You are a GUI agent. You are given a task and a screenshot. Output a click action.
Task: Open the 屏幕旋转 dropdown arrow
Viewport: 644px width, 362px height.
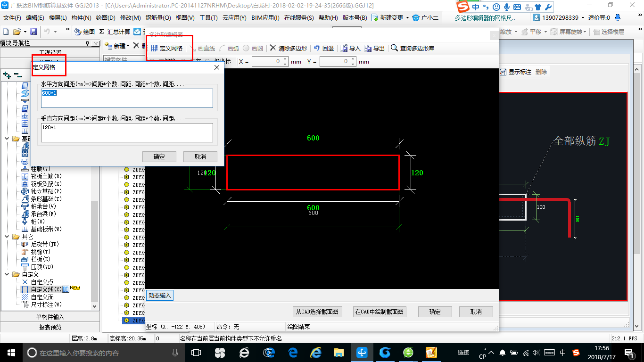click(585, 32)
